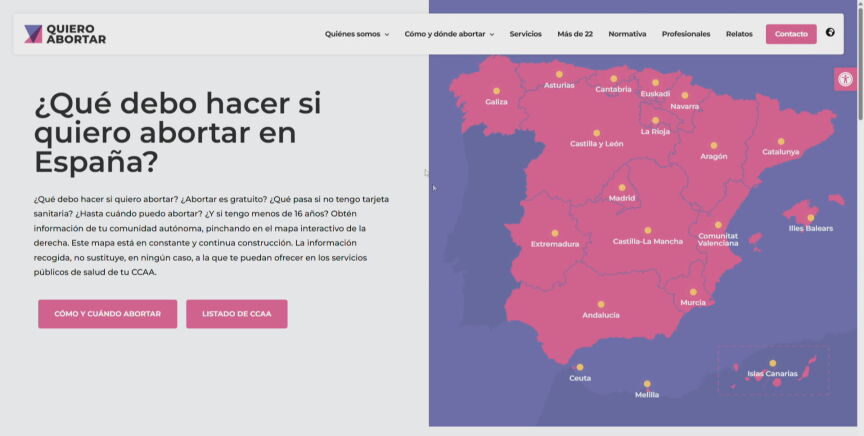Click the Catalunya marker dot

pyautogui.click(x=781, y=141)
